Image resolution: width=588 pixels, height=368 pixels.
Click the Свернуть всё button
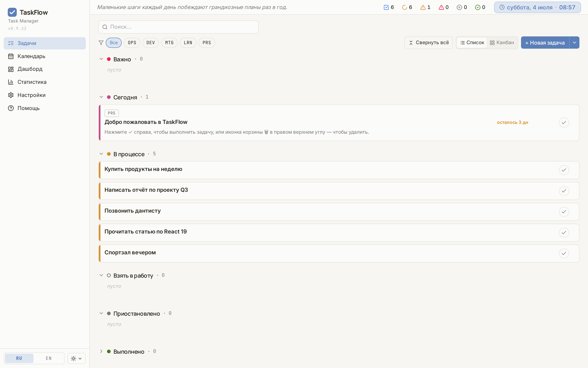click(429, 43)
